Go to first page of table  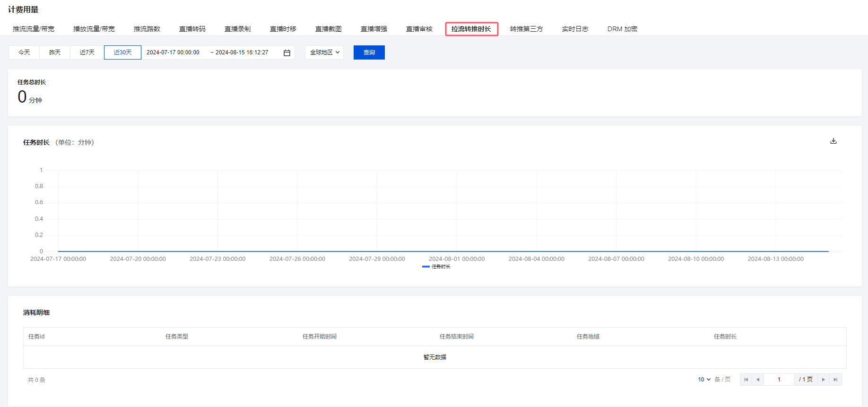point(746,380)
